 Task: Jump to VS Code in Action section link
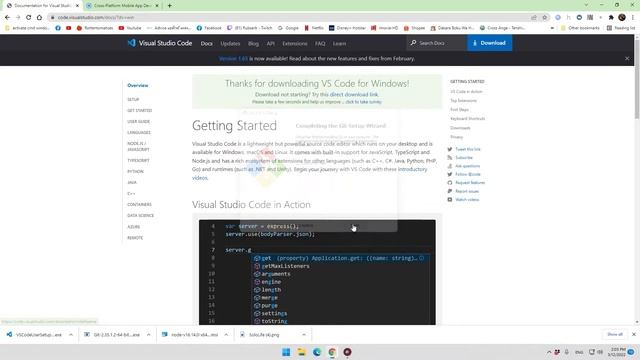coord(466,91)
